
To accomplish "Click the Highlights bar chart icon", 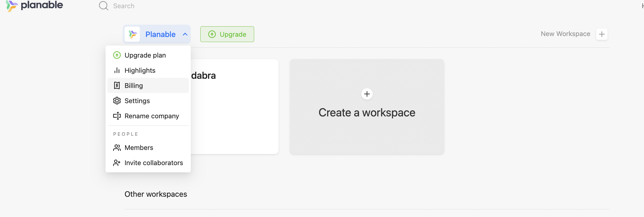I will pos(117,71).
